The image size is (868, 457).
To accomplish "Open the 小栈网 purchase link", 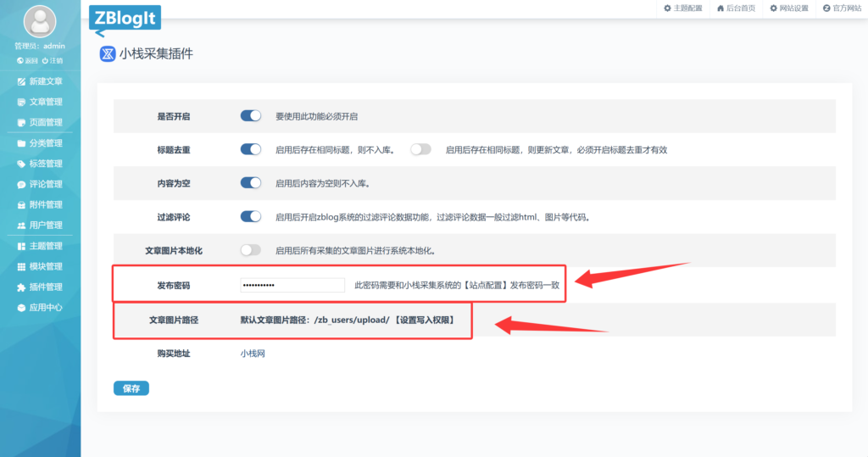I will pos(253,354).
